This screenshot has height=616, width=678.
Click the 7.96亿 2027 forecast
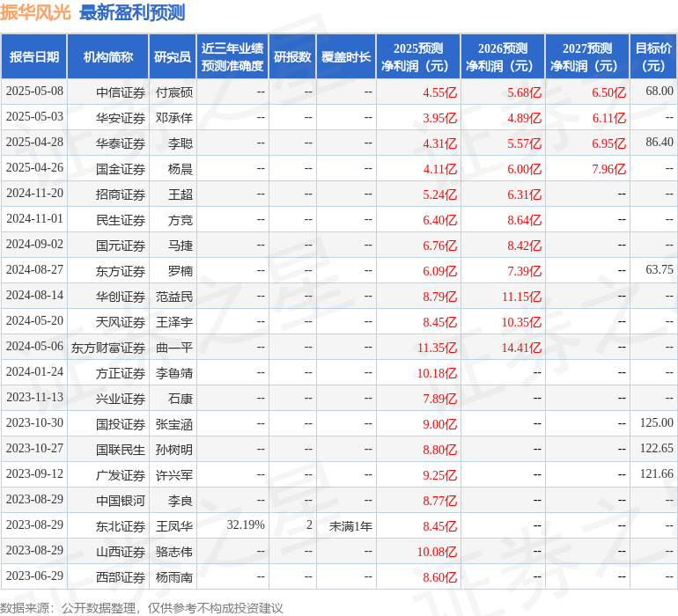point(608,169)
